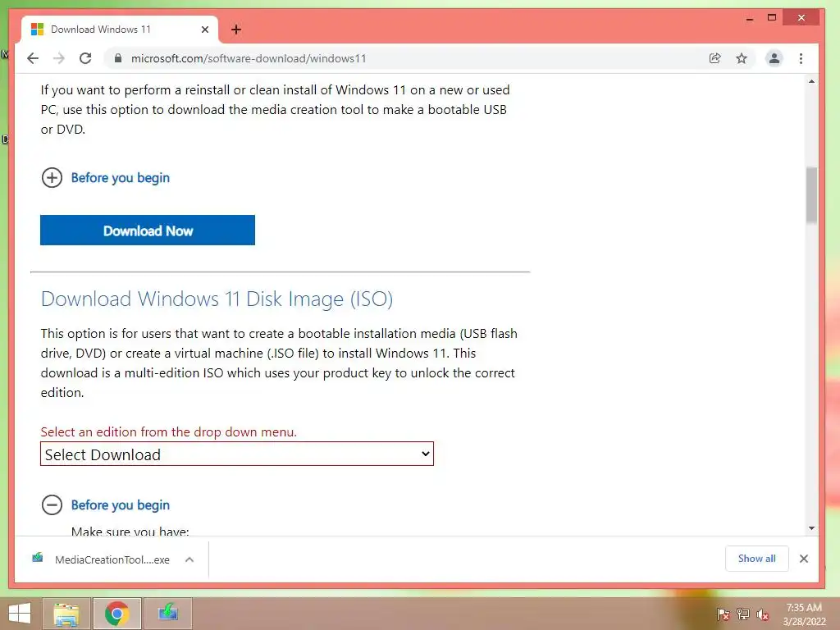Open File Explorer from the taskbar
The image size is (840, 630).
[x=66, y=614]
